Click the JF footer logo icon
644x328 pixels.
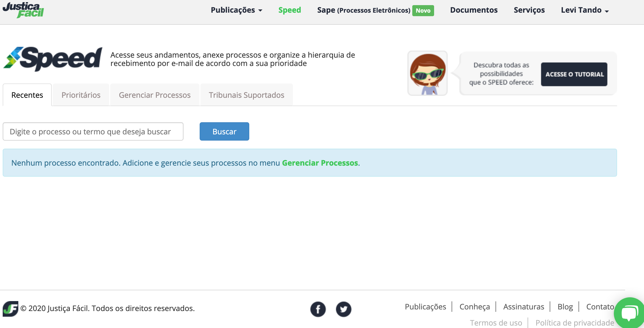click(x=10, y=308)
